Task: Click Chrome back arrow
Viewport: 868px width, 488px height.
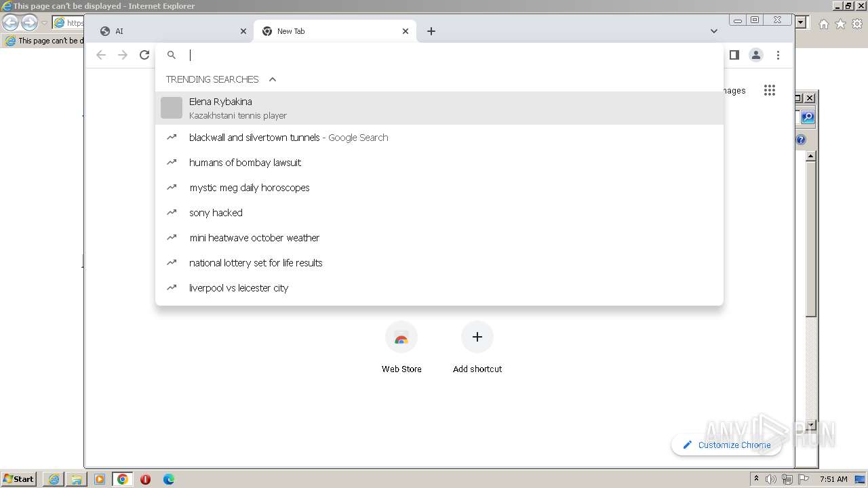Action: pos(101,55)
